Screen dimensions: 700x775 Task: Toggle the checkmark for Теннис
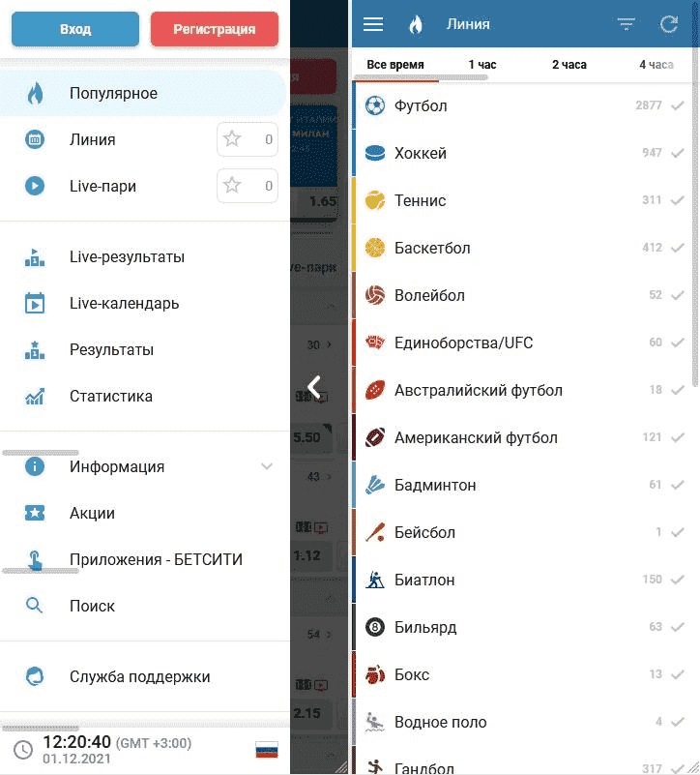coord(678,200)
